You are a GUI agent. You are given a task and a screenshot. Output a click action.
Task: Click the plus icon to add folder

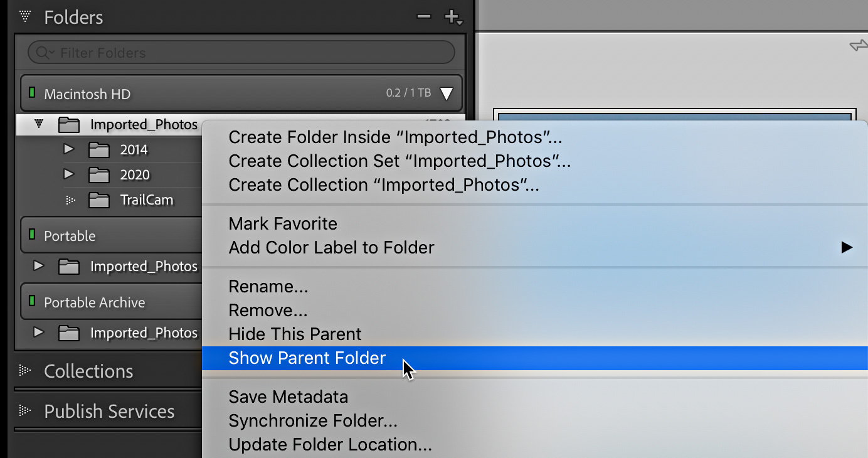point(452,17)
